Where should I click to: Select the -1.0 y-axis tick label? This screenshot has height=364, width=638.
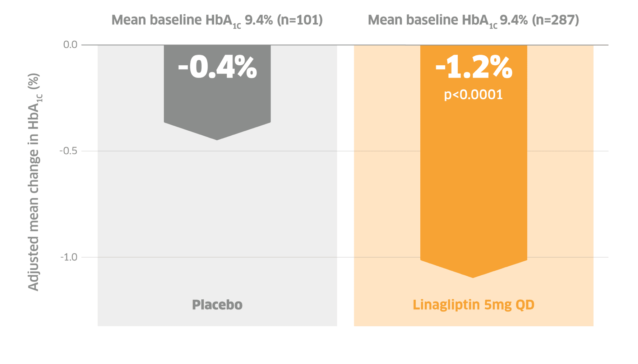click(69, 257)
